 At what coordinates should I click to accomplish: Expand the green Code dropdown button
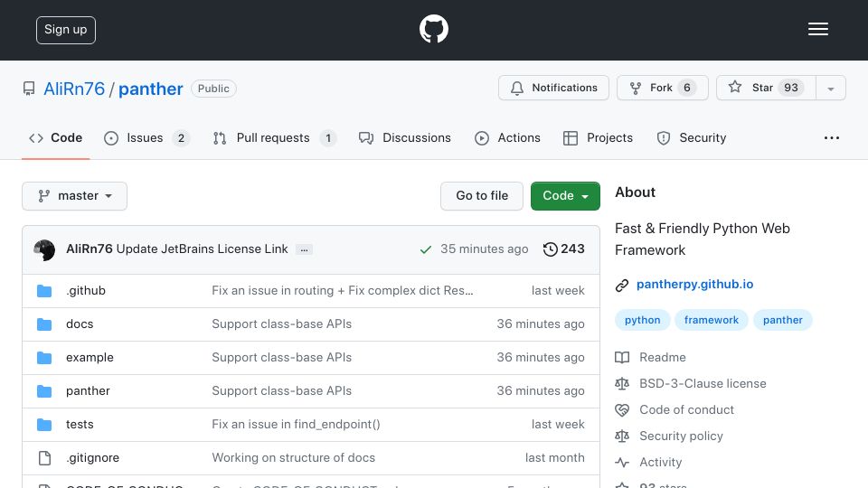click(565, 196)
